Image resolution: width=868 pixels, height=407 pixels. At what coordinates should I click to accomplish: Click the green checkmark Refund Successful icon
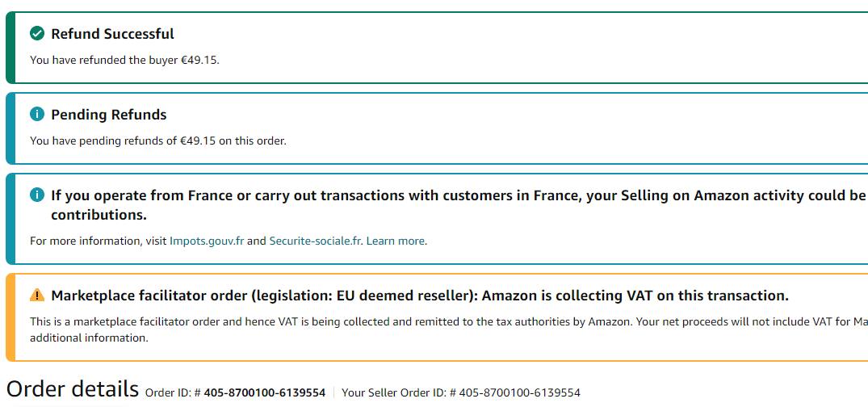36,34
